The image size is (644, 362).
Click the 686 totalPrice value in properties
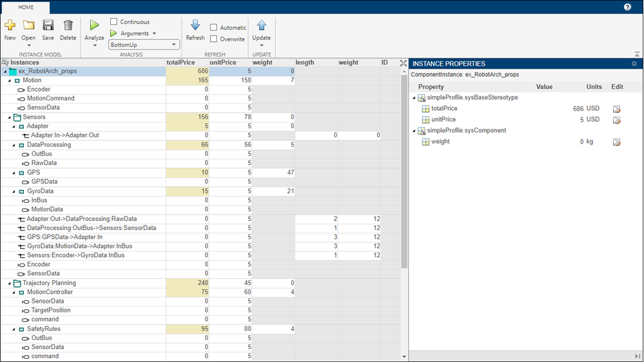[x=578, y=109]
